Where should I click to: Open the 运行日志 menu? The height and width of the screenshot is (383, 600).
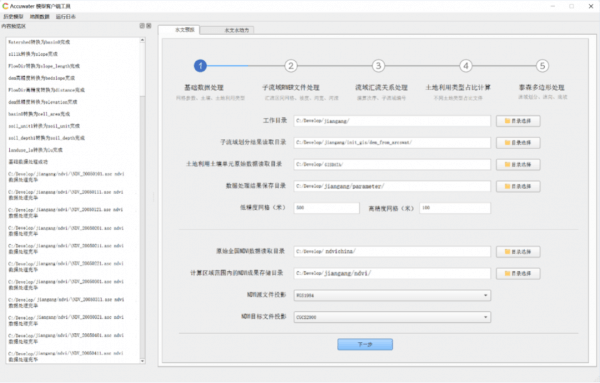pyautogui.click(x=66, y=16)
